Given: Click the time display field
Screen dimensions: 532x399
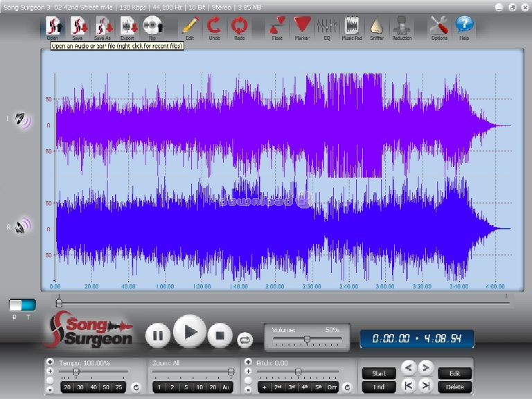Looking at the screenshot, I should tap(416, 339).
